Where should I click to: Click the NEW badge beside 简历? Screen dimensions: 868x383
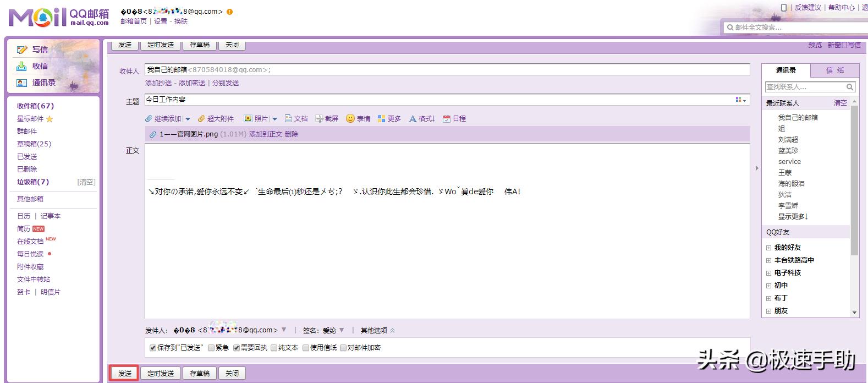point(39,229)
